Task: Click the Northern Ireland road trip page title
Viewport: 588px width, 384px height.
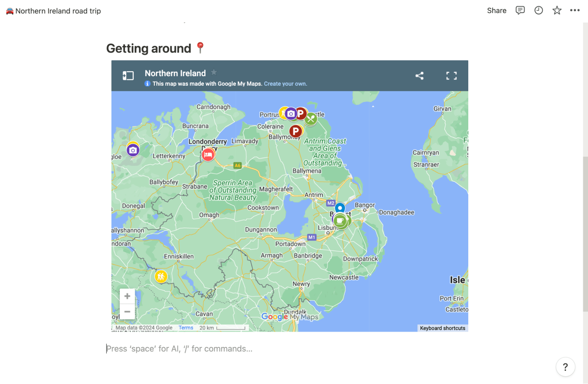Action: pos(54,11)
